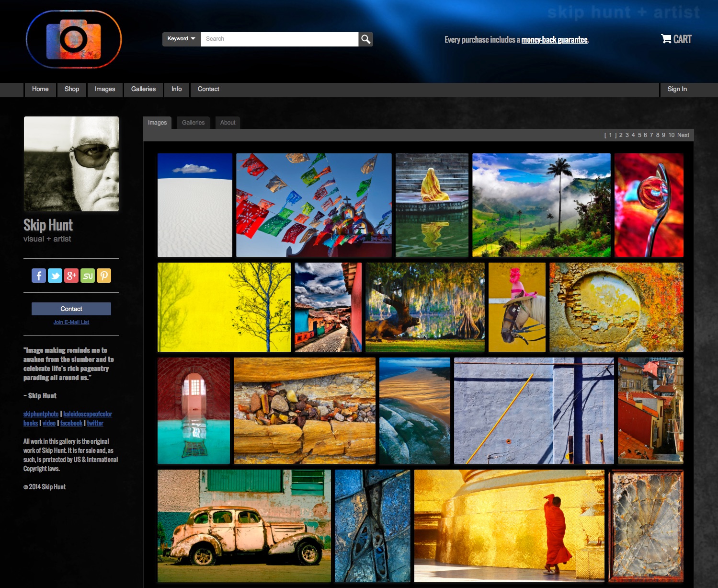Open the rusty vintage car thumbnail
The width and height of the screenshot is (718, 588).
(244, 526)
